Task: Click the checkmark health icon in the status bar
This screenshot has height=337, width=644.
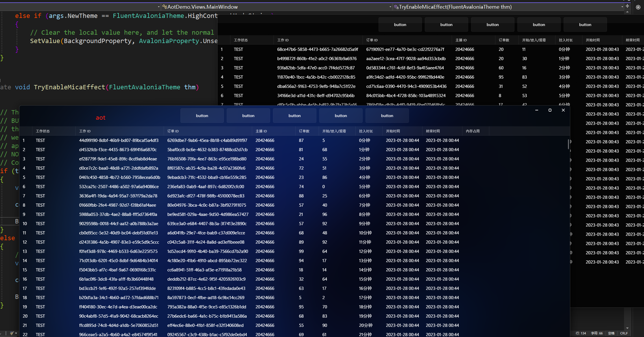Action: click(1, 333)
